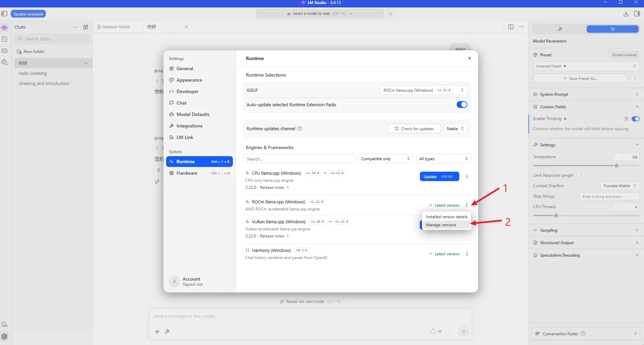Open the Chats view in left rail
The image size is (644, 345).
[x=4, y=28]
